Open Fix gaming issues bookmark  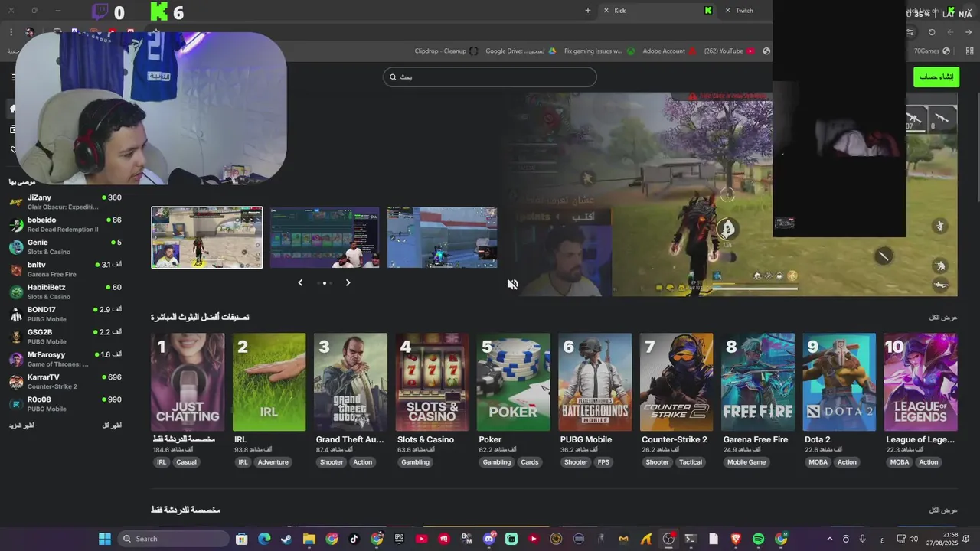599,51
